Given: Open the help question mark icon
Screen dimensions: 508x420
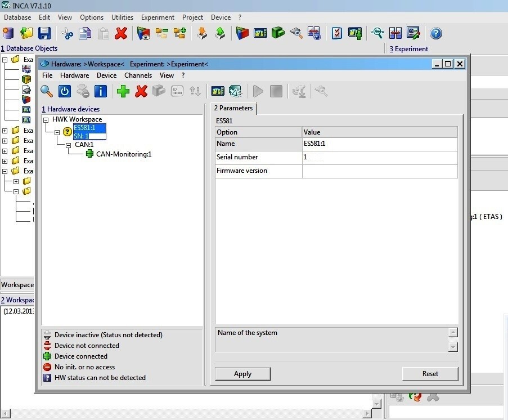Looking at the screenshot, I should click(436, 33).
